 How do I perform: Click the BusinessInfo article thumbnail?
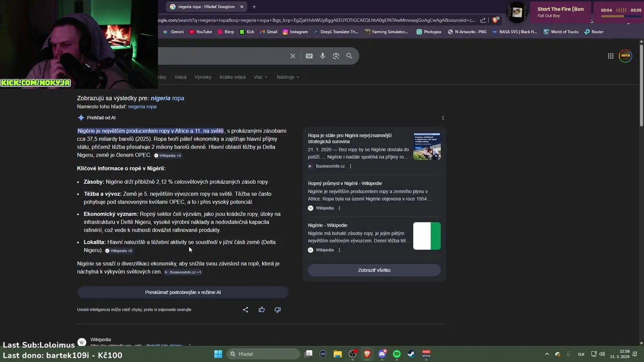pyautogui.click(x=427, y=146)
